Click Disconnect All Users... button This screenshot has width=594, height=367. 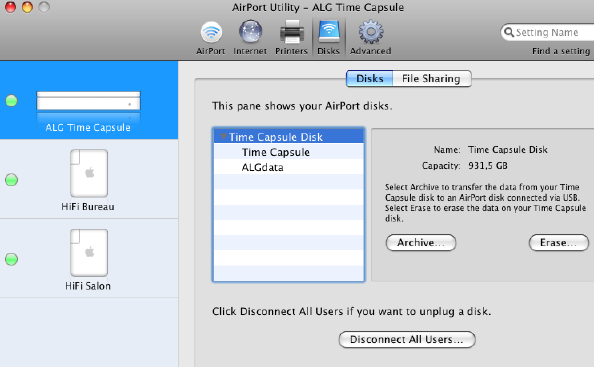tap(407, 339)
